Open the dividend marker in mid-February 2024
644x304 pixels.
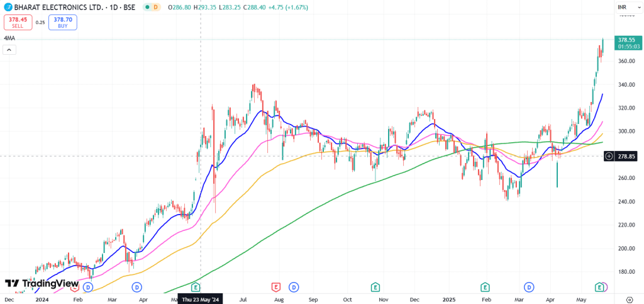point(88,287)
